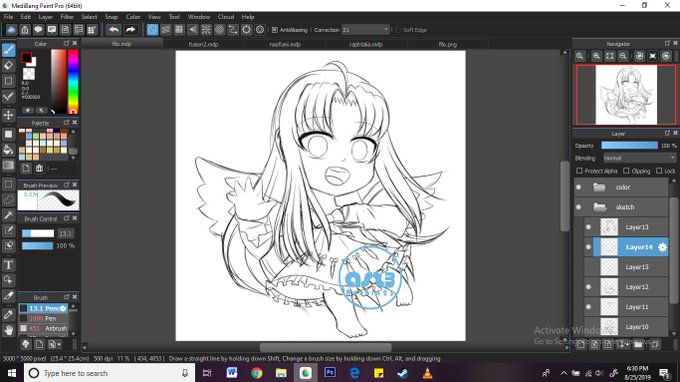
Task: Pick the Eyedropper tool
Action: (8, 314)
